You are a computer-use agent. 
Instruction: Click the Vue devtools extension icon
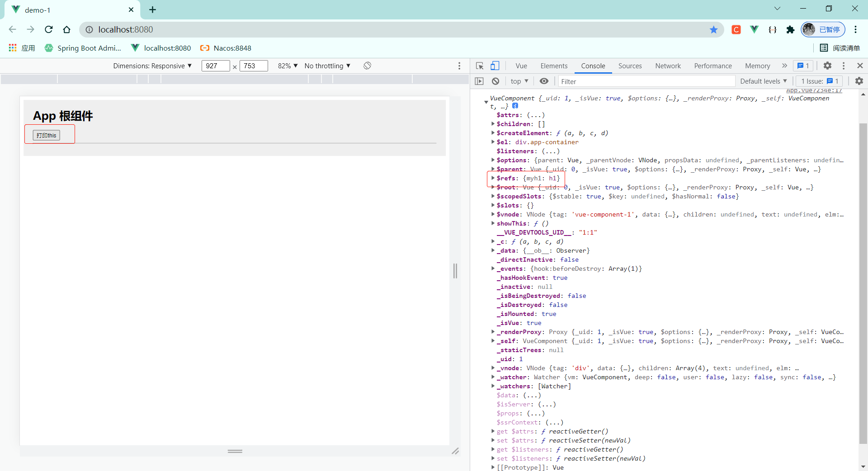[754, 30]
